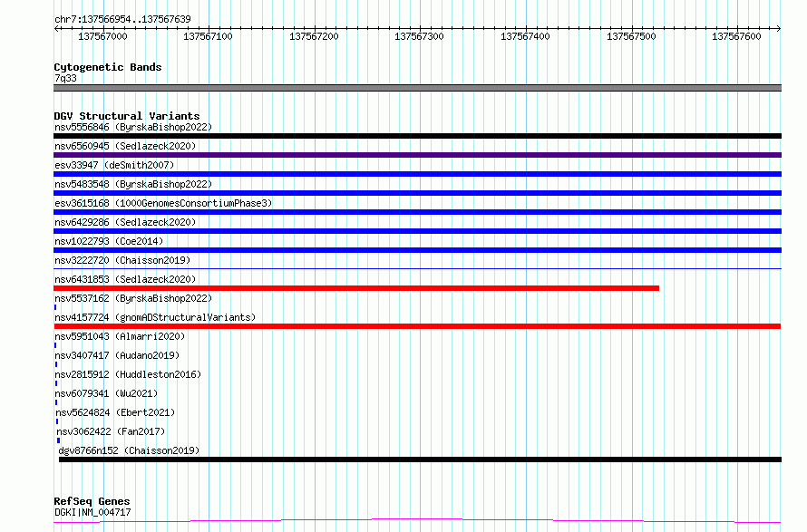Open the RefSeq Genes track title
The image size is (807, 532).
[92, 501]
